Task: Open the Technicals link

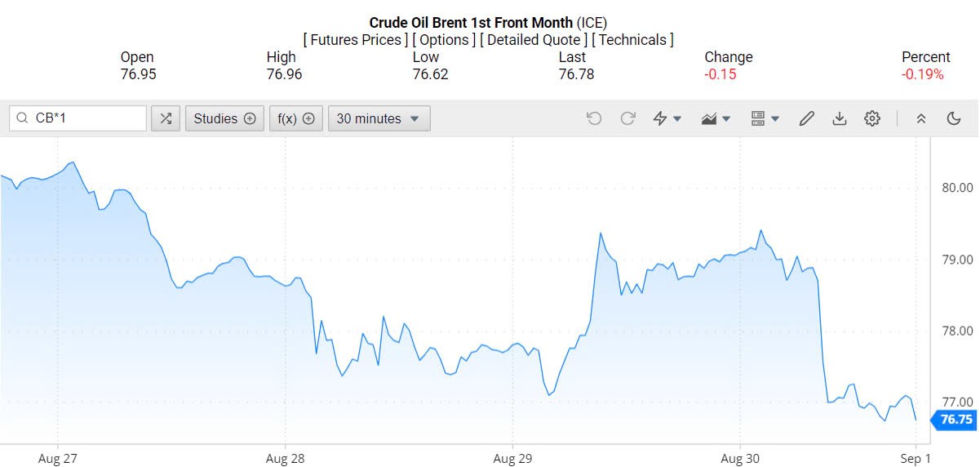Action: click(x=632, y=39)
